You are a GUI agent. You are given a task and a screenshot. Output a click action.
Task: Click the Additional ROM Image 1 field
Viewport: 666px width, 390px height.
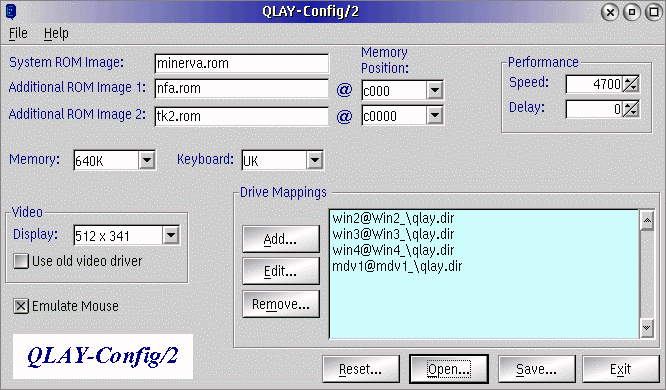[241, 88]
